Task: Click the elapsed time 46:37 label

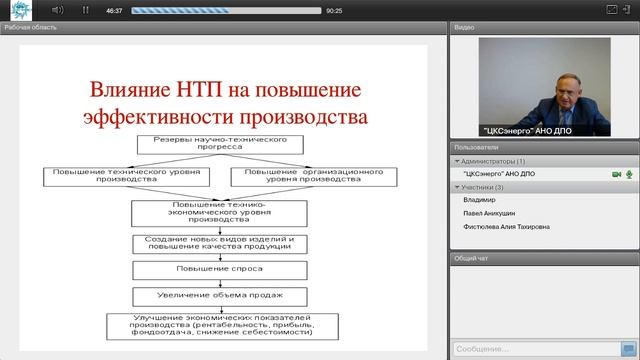Action: tap(114, 11)
